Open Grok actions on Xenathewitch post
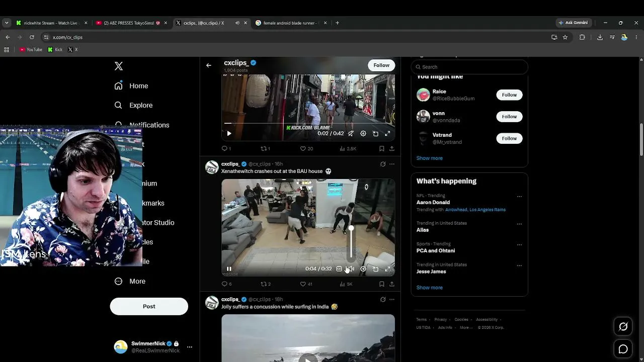Screen dimensions: 644x362 383,164
